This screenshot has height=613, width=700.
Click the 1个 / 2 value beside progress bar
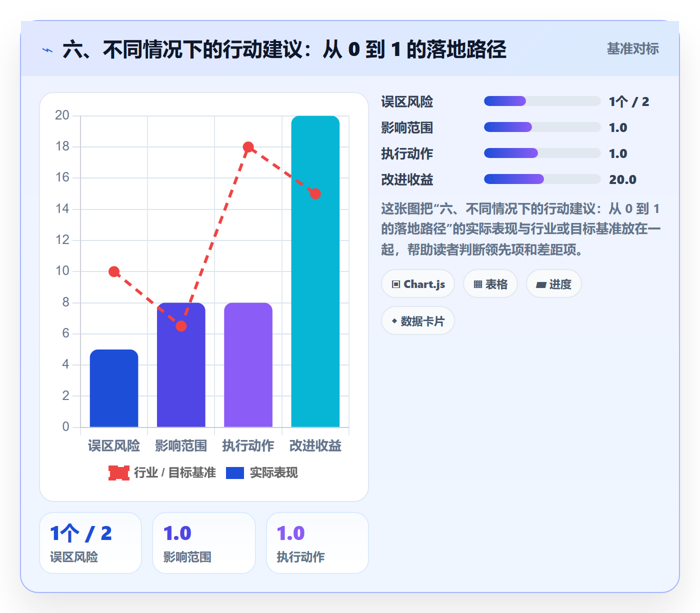[629, 101]
